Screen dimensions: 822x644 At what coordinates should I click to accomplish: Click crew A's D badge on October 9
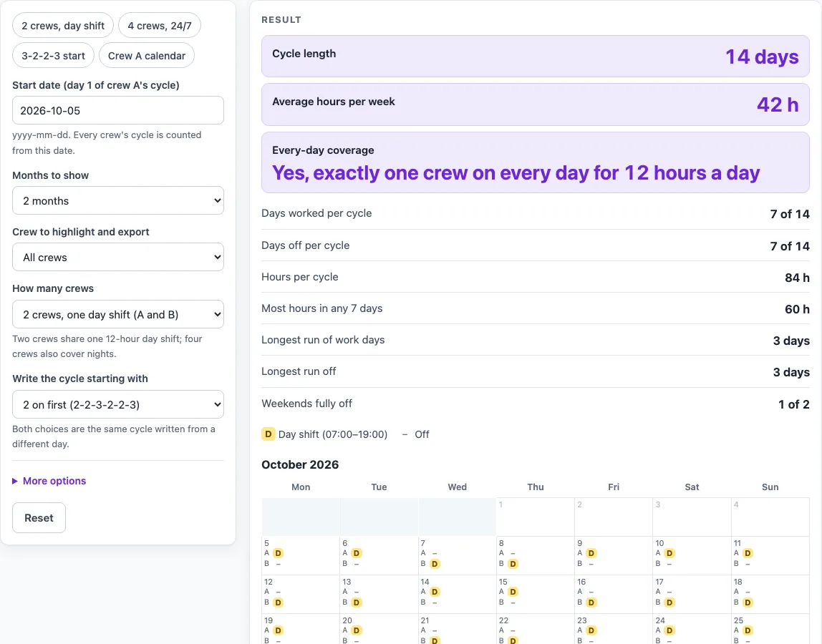pos(591,553)
